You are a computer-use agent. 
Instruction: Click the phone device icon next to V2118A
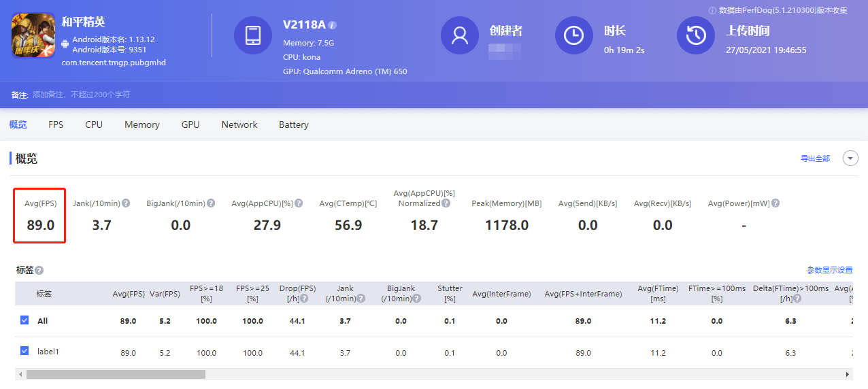253,35
